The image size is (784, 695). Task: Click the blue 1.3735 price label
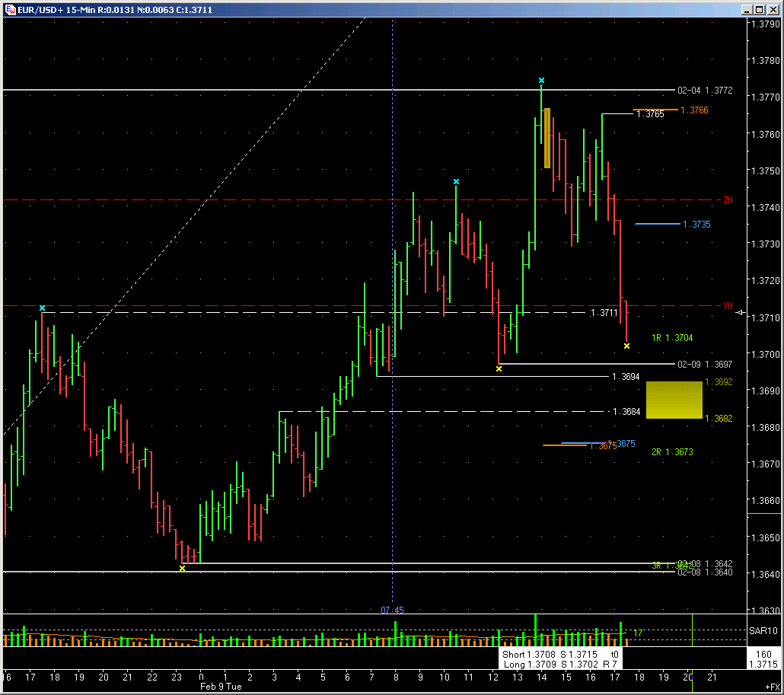pyautogui.click(x=696, y=225)
